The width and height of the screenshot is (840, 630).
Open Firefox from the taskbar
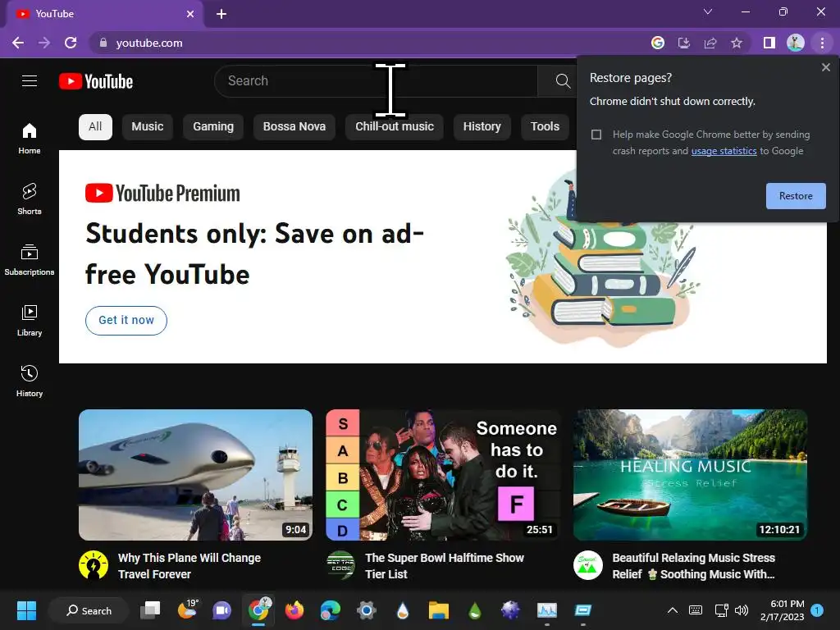[x=294, y=610]
